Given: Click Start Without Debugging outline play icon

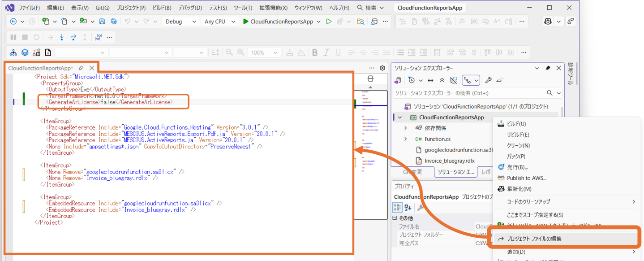Looking at the screenshot, I should 329,22.
